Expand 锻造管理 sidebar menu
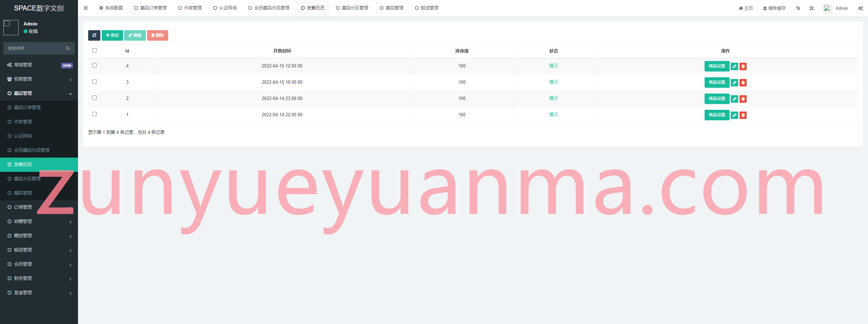This screenshot has width=868, height=324. click(39, 250)
